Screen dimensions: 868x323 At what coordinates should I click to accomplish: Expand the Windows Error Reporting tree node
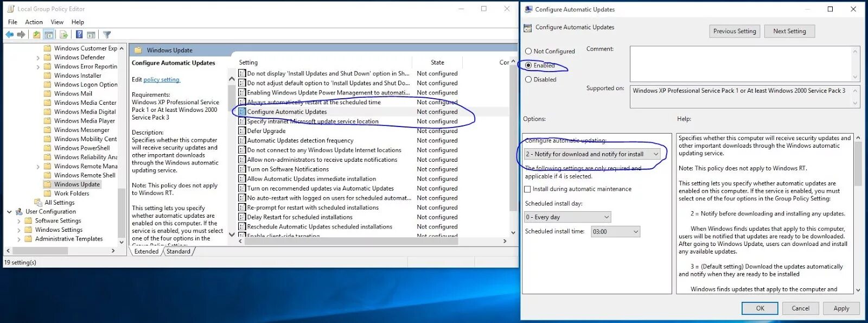click(38, 67)
